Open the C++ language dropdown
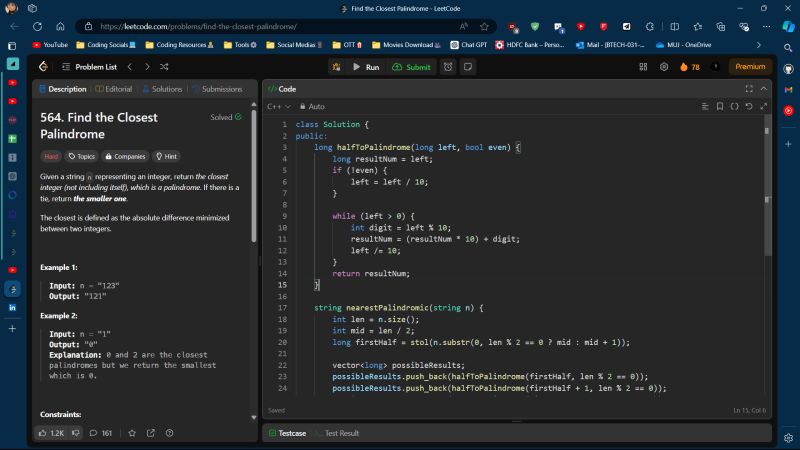Image resolution: width=800 pixels, height=450 pixels. [x=279, y=106]
